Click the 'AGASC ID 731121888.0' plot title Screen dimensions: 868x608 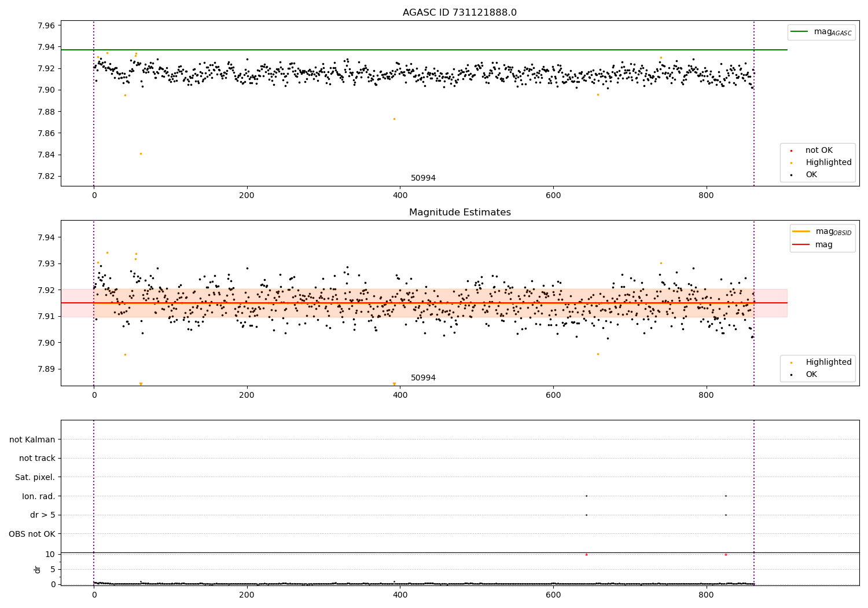tap(459, 13)
